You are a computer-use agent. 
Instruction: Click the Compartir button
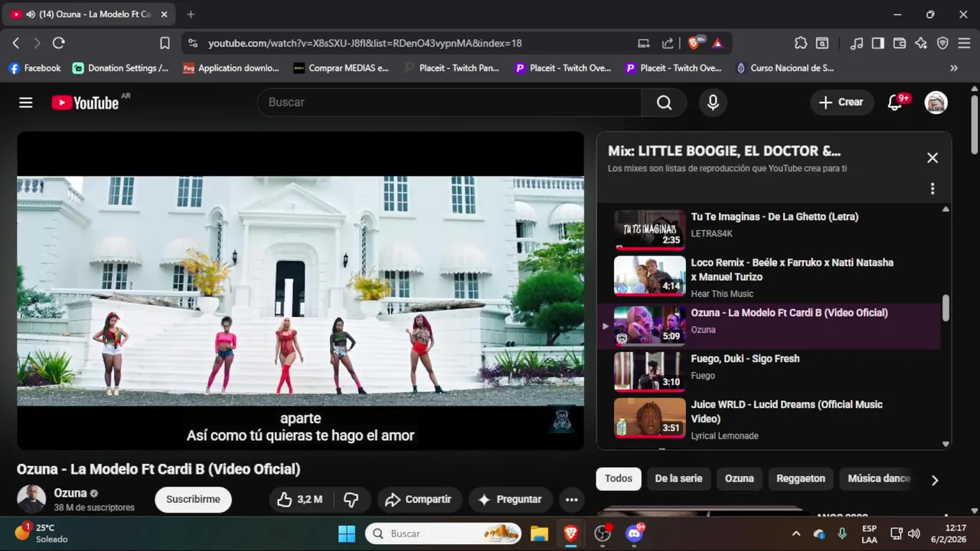click(419, 499)
